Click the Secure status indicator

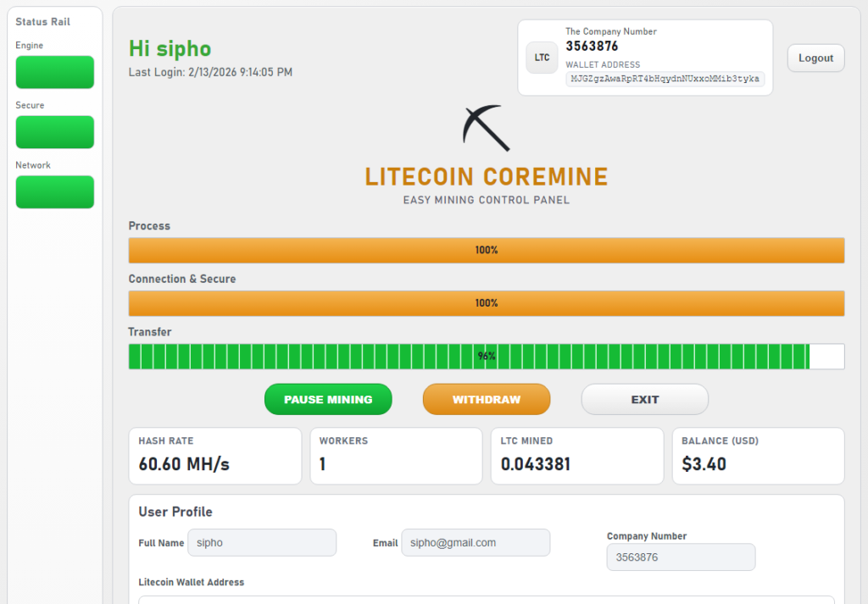(x=55, y=132)
